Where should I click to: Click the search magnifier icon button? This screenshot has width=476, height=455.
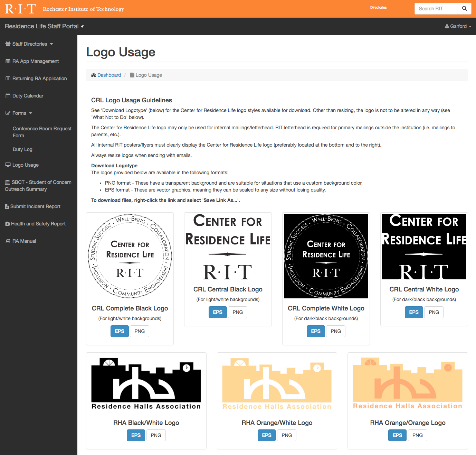click(x=465, y=9)
